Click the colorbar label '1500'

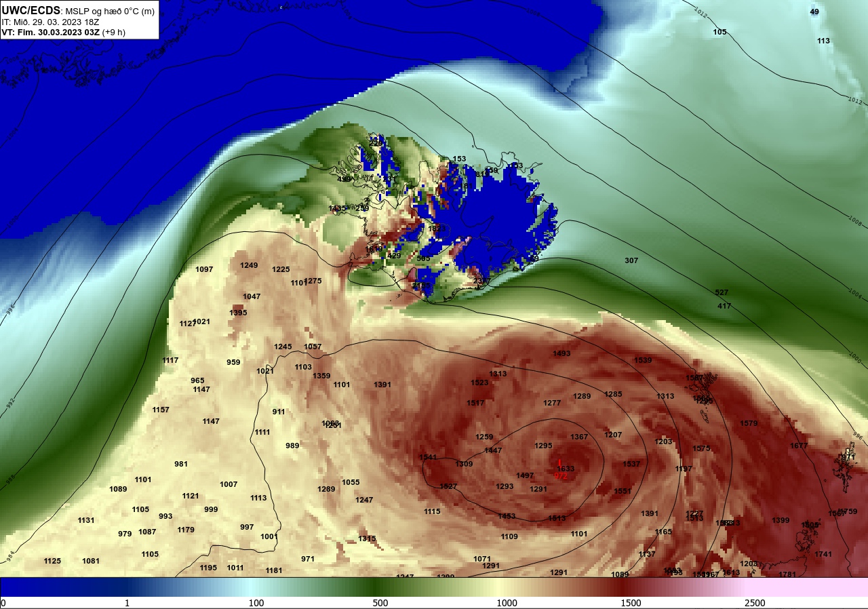631,603
